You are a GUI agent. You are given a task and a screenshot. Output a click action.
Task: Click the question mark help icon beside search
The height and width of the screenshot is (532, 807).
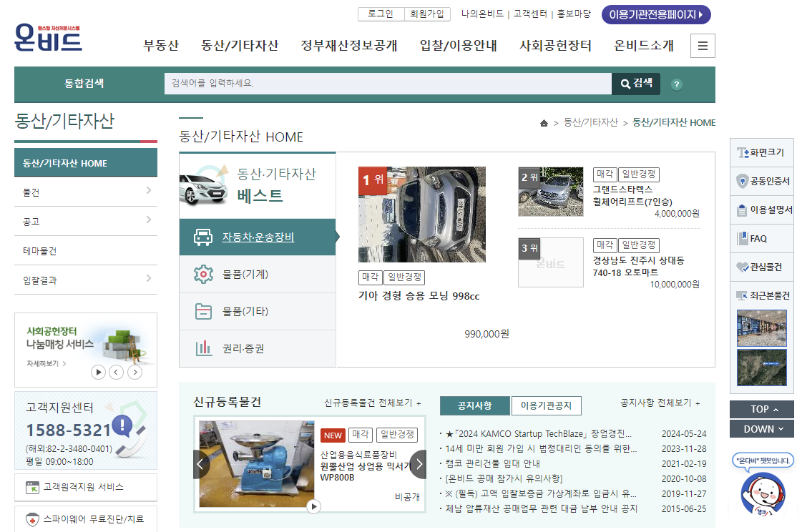tap(676, 84)
